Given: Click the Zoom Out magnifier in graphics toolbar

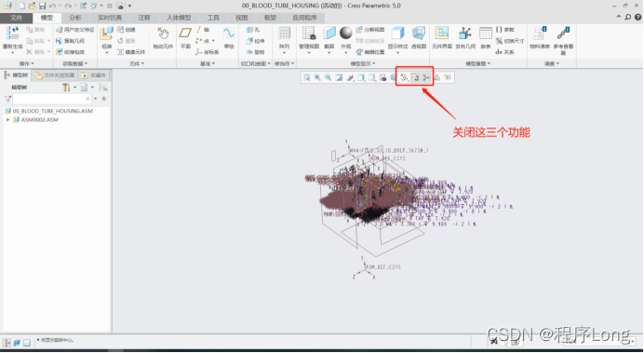Looking at the screenshot, I should [329, 77].
